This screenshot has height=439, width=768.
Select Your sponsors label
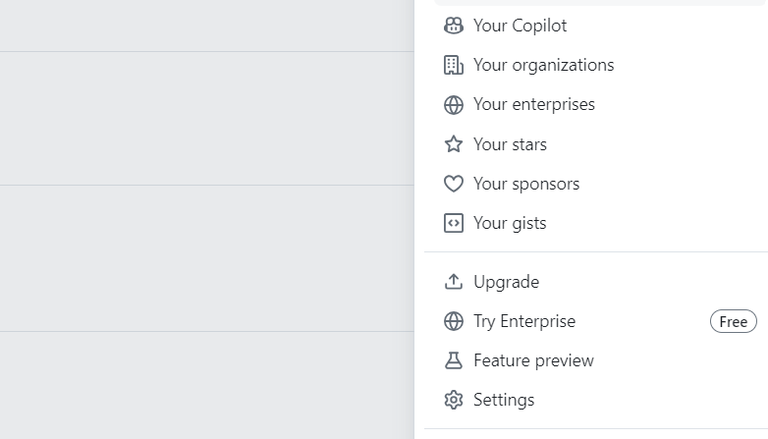click(x=526, y=184)
